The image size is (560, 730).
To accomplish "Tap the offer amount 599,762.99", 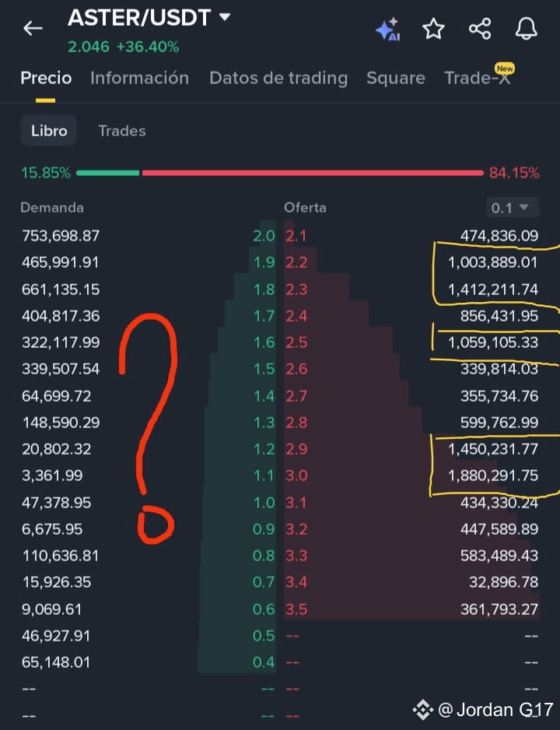I will (x=499, y=423).
